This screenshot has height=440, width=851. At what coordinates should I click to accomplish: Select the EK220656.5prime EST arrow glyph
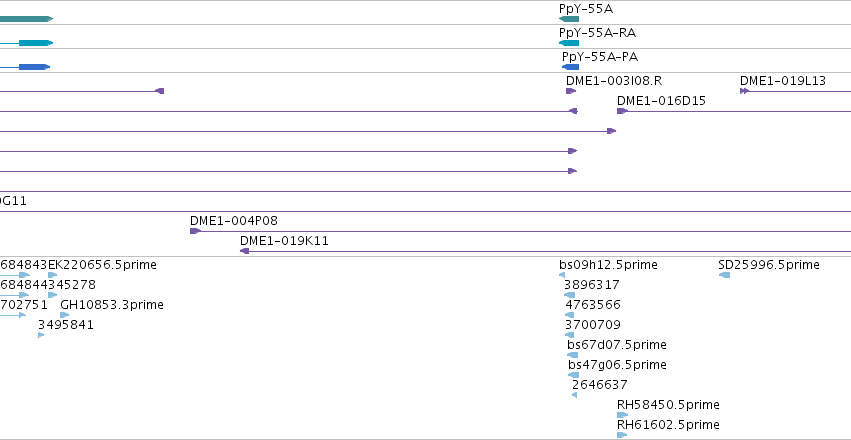coord(53,275)
